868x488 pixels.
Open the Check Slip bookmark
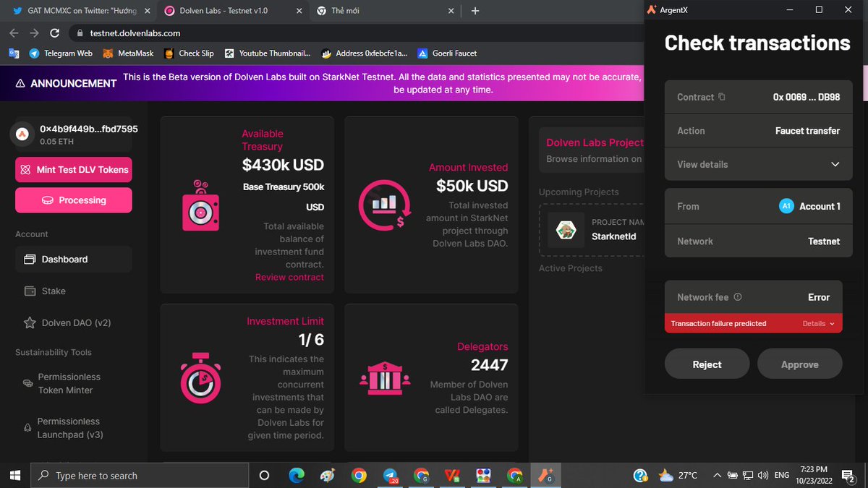pyautogui.click(x=189, y=53)
